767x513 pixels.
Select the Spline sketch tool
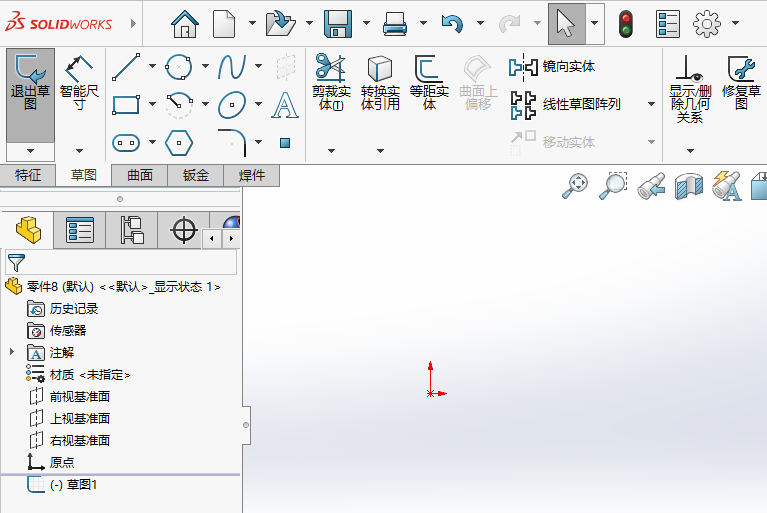(x=232, y=67)
